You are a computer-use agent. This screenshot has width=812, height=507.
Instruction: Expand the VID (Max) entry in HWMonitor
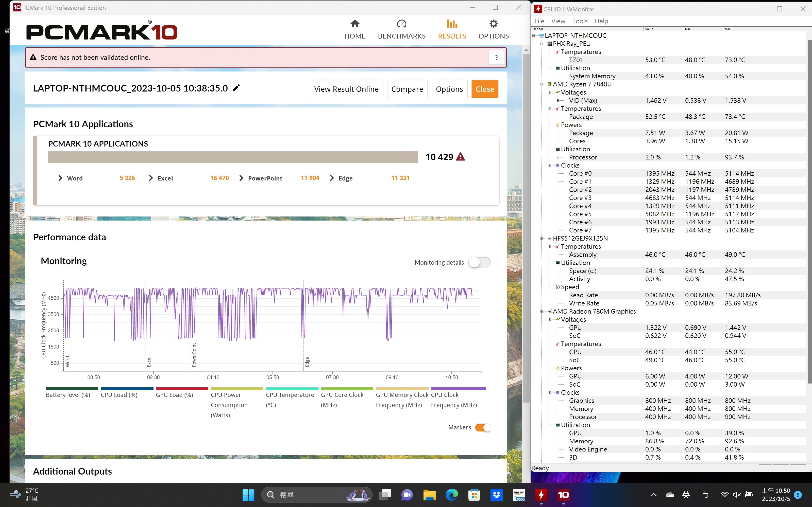pos(558,100)
